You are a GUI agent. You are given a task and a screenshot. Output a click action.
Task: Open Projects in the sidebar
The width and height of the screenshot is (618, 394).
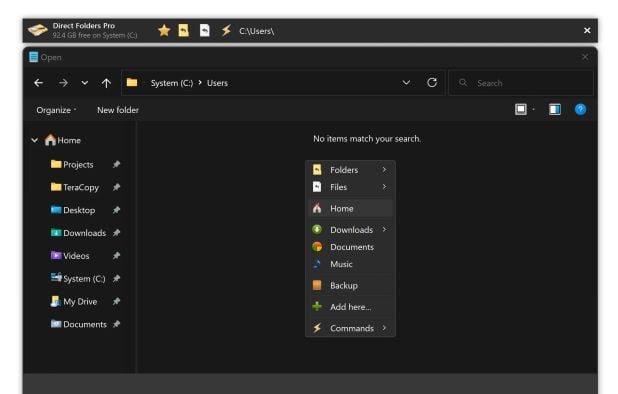(72, 164)
